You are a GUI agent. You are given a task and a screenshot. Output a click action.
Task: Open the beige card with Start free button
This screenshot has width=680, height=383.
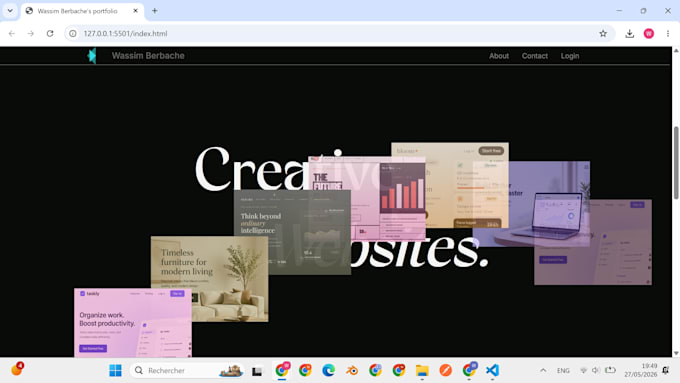tap(450, 185)
